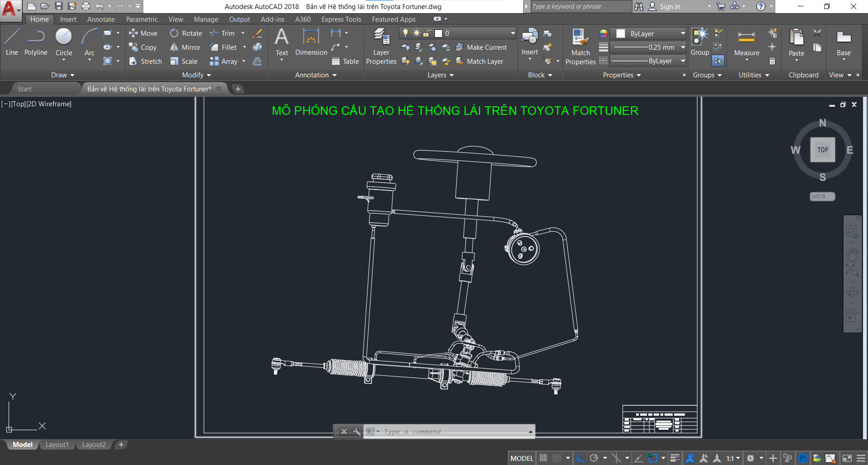Click the Array tool
The width and height of the screenshot is (868, 465).
[x=224, y=61]
